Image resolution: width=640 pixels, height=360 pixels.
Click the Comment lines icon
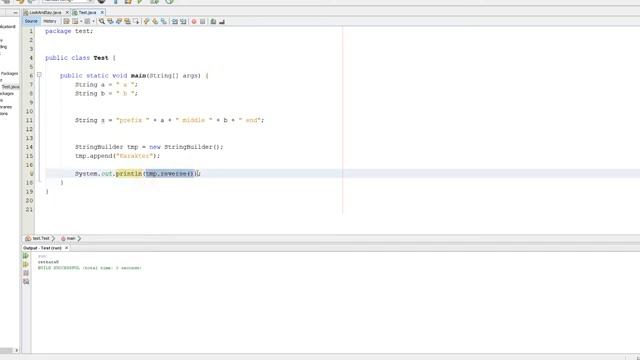point(213,21)
